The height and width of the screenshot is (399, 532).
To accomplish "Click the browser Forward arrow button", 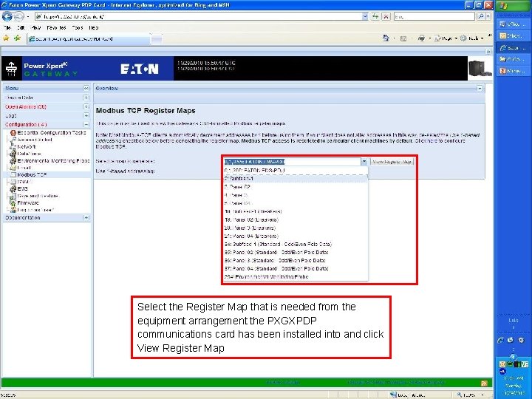I will click(18, 16).
